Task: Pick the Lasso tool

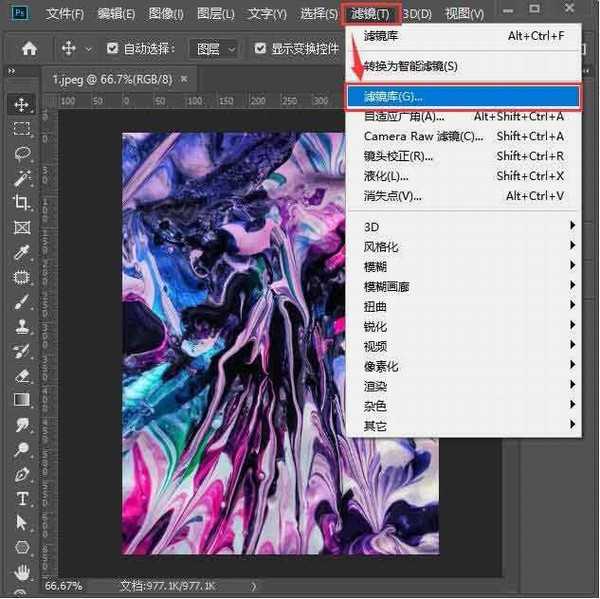Action: coord(21,154)
